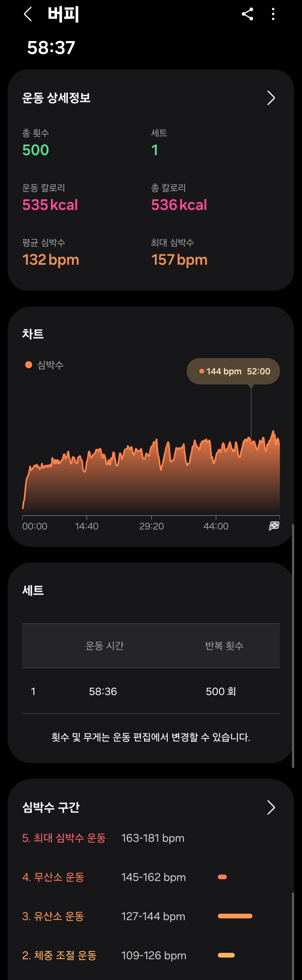Expand 운동 상세정보 with chevron arrow

coord(271,98)
